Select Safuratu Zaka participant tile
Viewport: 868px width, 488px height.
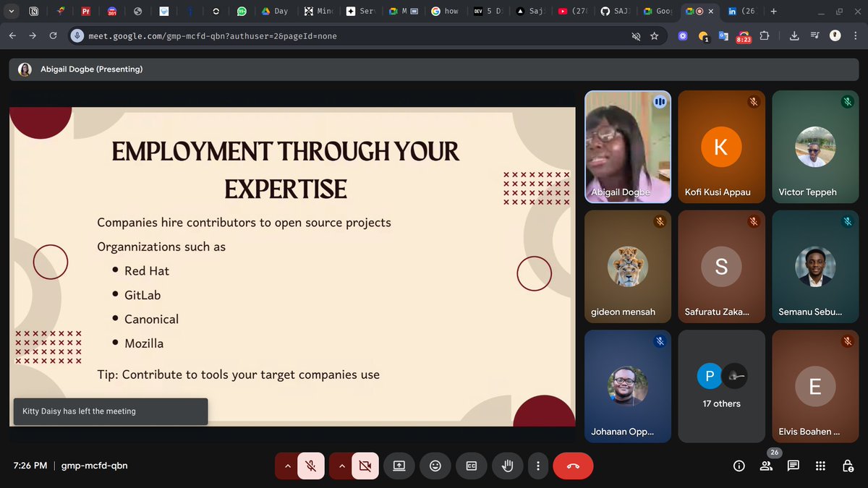[x=721, y=266]
